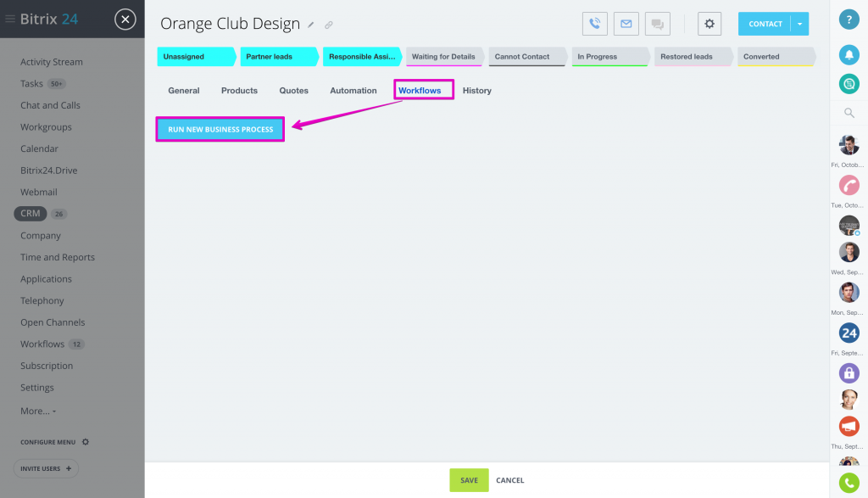Move lead to In Progress stage
The height and width of the screenshot is (498, 868).
pos(610,57)
